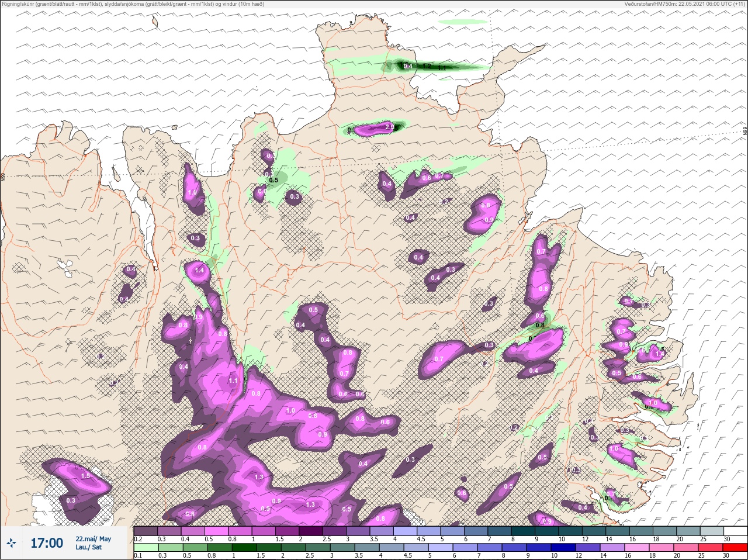Click the date text '22.maí/ May'
The height and width of the screenshot is (560, 748).
coord(93,539)
